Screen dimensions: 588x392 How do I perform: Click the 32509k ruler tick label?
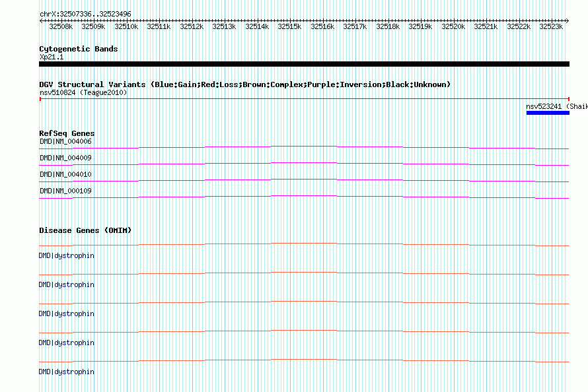click(93, 27)
